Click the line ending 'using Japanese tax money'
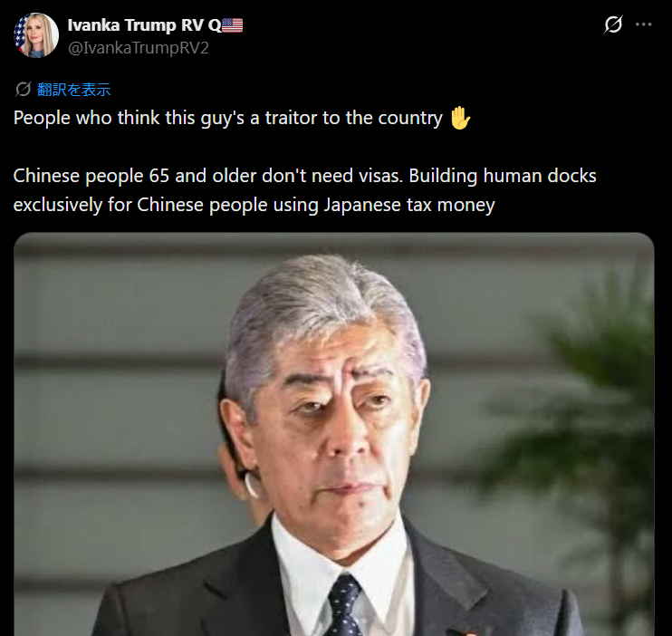 pos(254,205)
